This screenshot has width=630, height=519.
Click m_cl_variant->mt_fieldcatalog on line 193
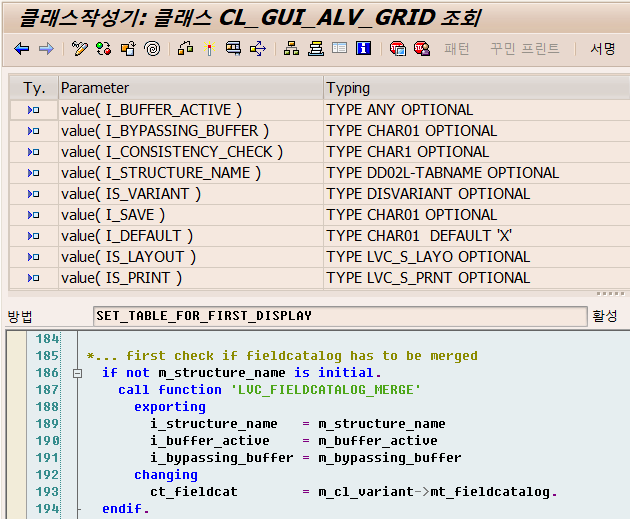coord(434,492)
